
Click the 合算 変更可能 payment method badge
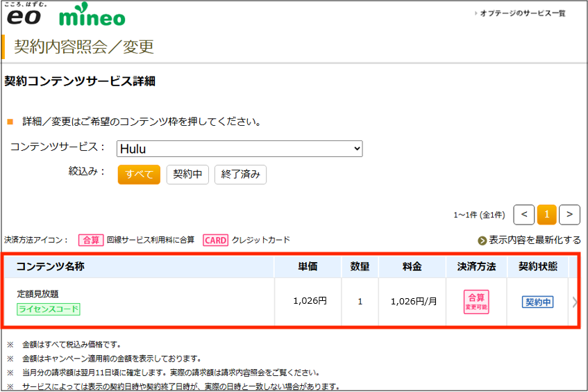(476, 302)
